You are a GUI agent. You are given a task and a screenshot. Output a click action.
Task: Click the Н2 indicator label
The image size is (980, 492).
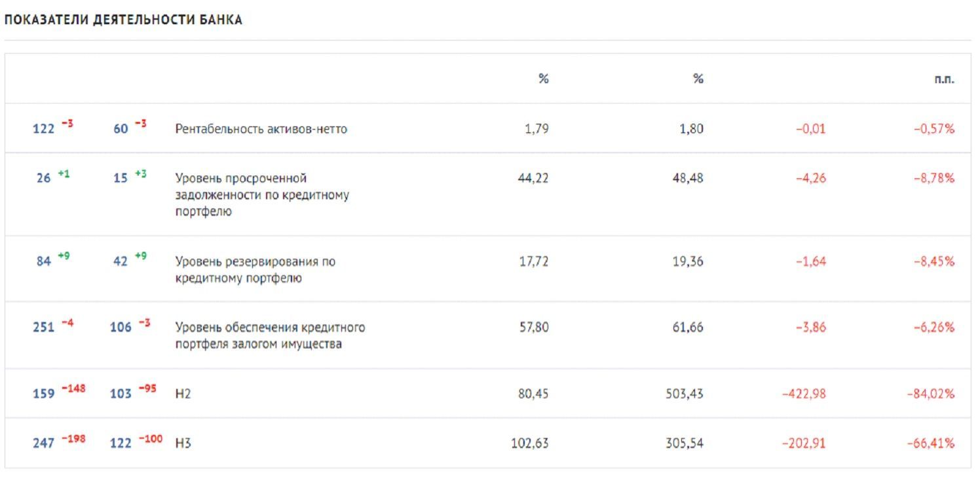(183, 394)
